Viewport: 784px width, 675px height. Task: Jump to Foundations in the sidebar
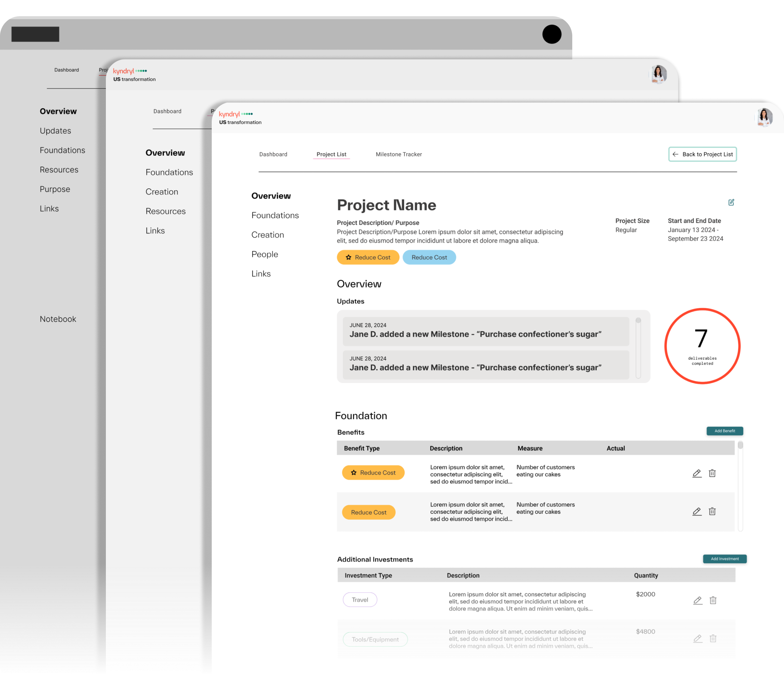pyautogui.click(x=275, y=215)
